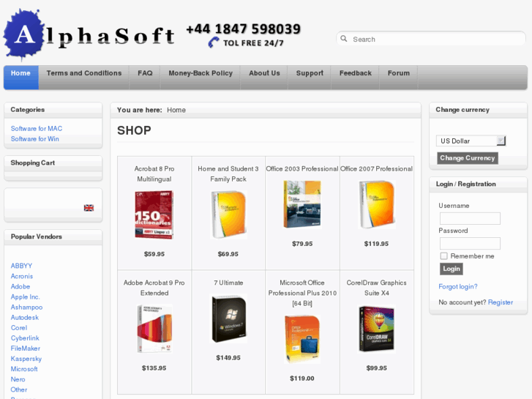Open the US Dollar currency dropdown

pos(471,141)
